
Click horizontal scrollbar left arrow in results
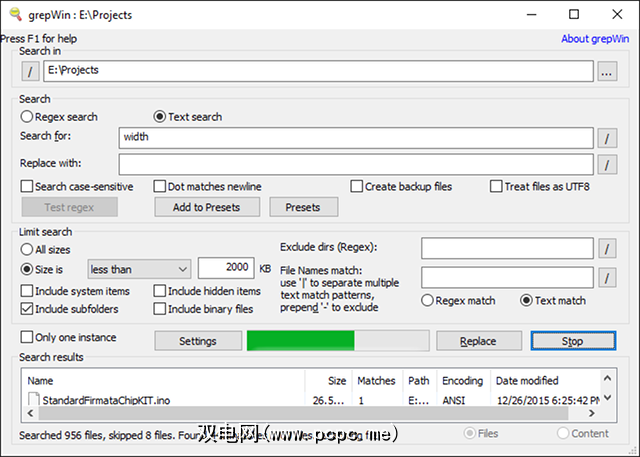31,413
